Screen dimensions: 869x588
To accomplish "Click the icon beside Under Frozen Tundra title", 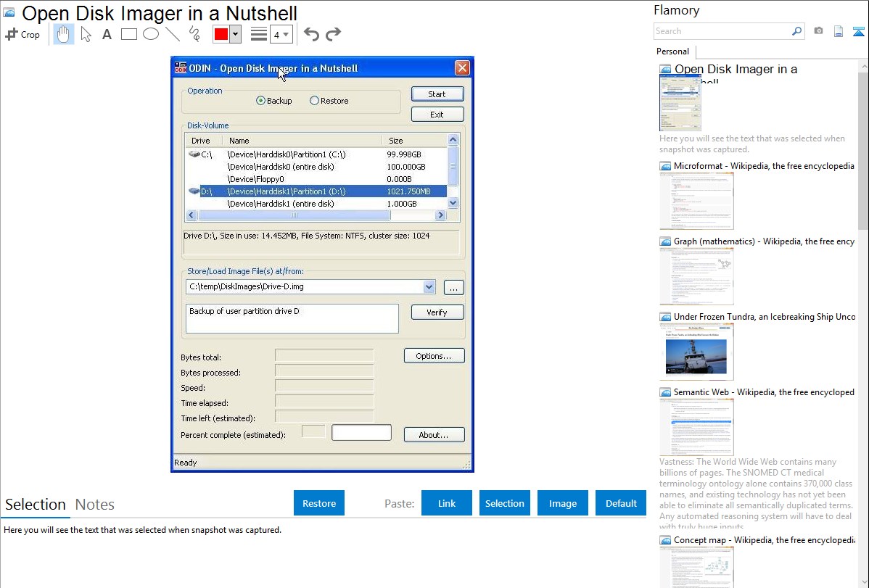I will click(665, 316).
